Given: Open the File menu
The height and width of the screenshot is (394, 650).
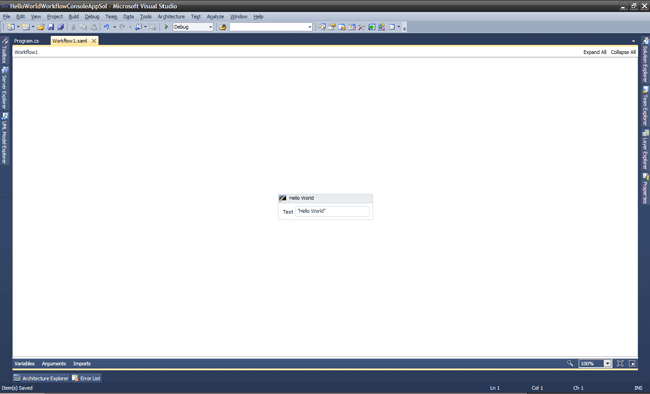Looking at the screenshot, I should tap(7, 17).
